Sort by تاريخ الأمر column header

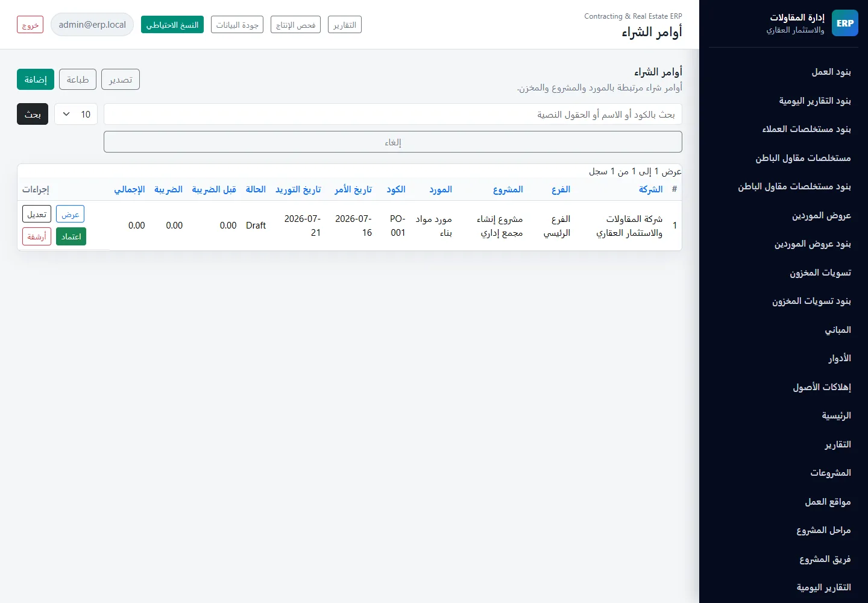click(353, 189)
